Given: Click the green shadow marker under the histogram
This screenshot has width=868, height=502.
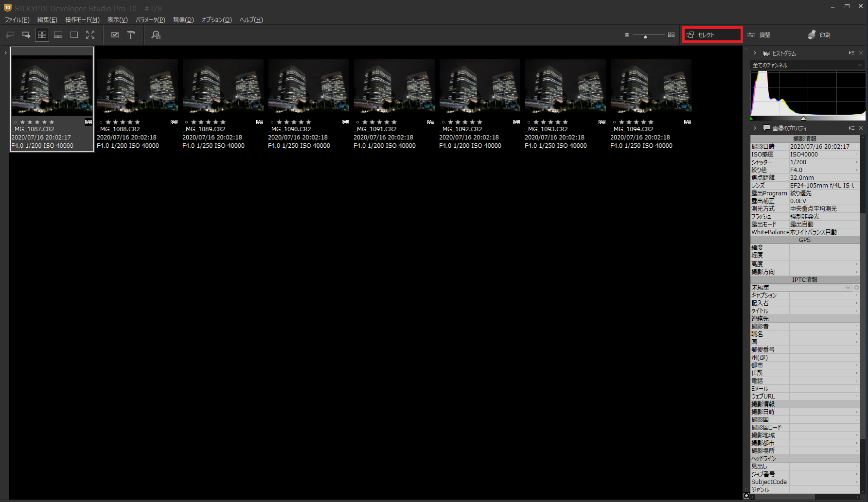Looking at the screenshot, I should click(752, 118).
